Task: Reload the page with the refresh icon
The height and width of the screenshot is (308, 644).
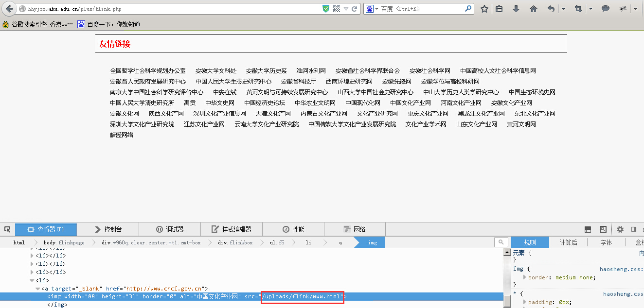Action: coord(355,9)
